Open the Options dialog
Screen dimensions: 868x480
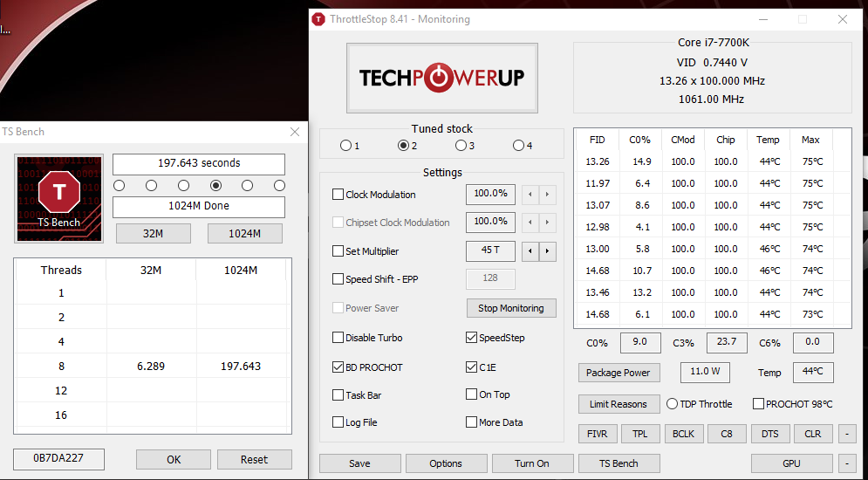(x=446, y=463)
